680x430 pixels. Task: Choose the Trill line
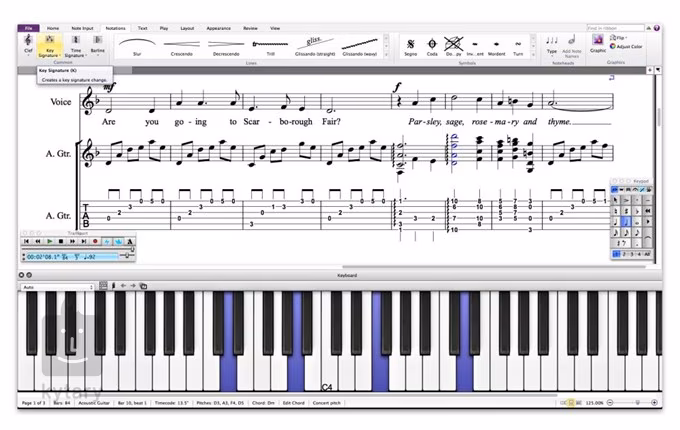click(269, 46)
